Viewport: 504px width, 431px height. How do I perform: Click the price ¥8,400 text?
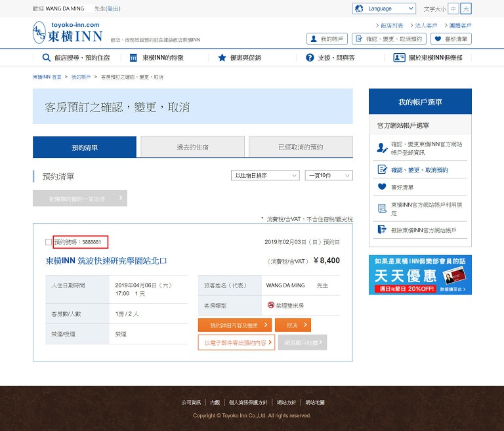point(327,260)
